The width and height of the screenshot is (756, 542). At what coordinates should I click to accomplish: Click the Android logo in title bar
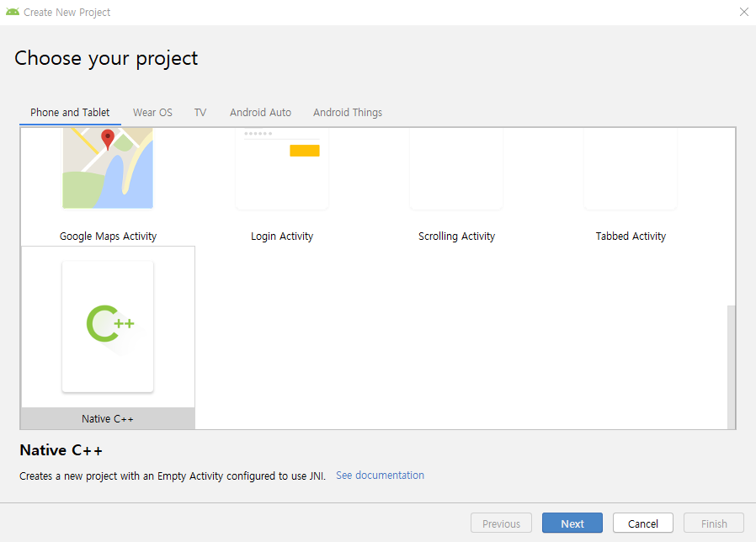tap(12, 12)
